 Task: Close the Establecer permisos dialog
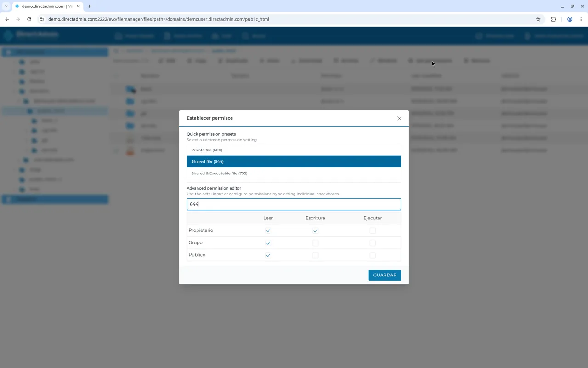[399, 118]
